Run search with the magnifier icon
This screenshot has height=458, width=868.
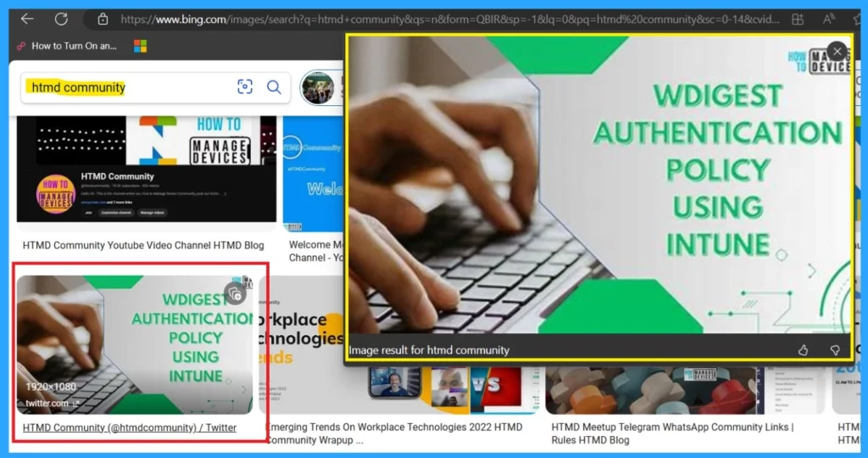[274, 87]
